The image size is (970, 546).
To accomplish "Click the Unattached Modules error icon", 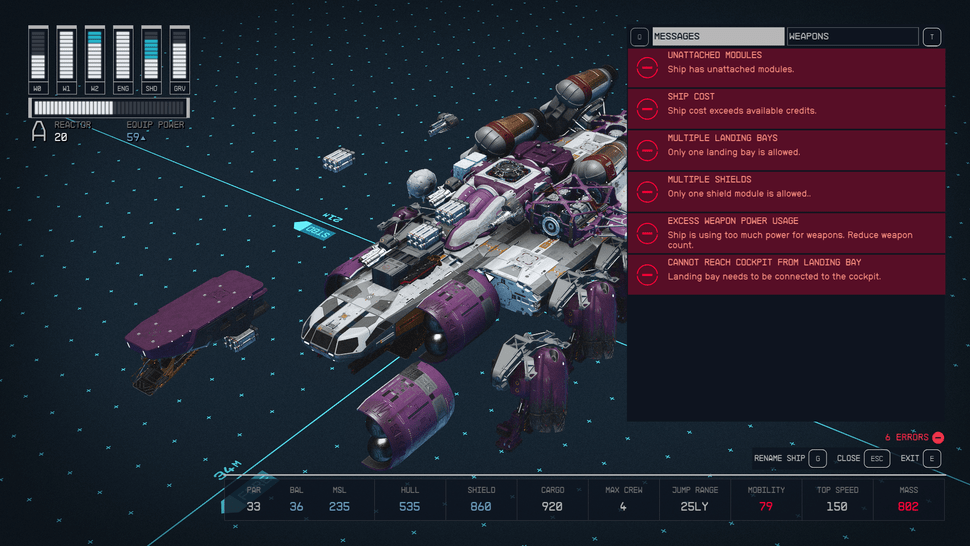I will (647, 68).
